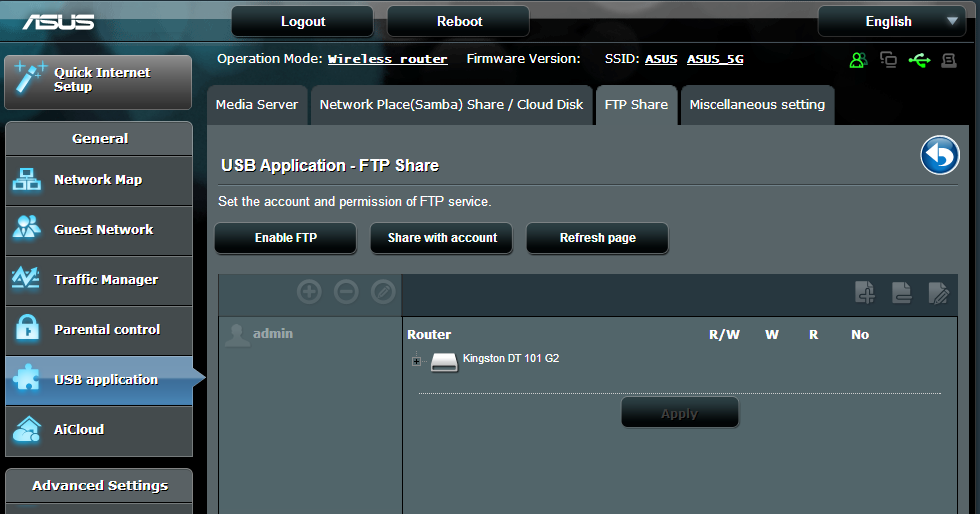Viewport: 980px width, 514px height.
Task: Click the Kingston drive disk icon
Action: click(444, 362)
